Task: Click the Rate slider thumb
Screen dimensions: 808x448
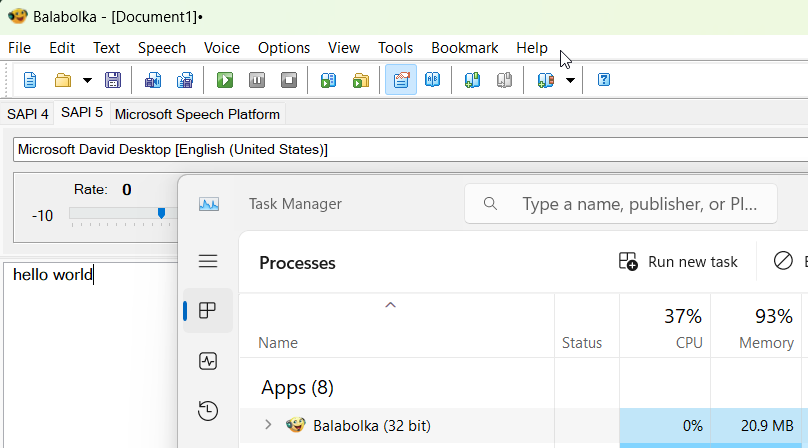Action: pos(161,213)
